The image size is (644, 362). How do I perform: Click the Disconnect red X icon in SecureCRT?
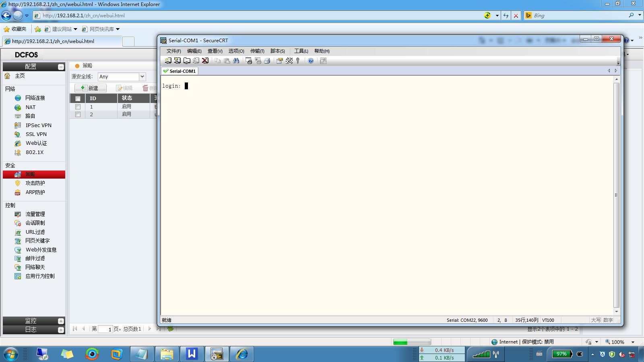pos(205,61)
